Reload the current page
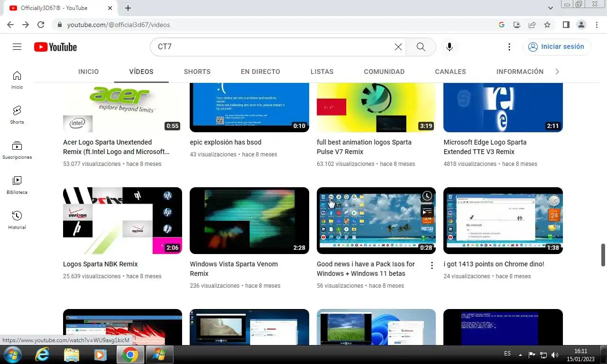 click(x=41, y=25)
